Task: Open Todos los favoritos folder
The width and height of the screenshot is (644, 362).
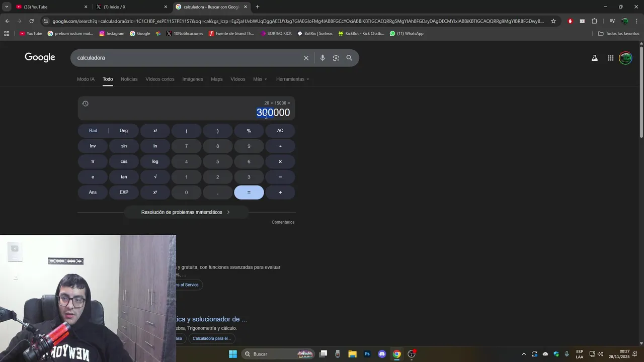Action: pos(618,34)
